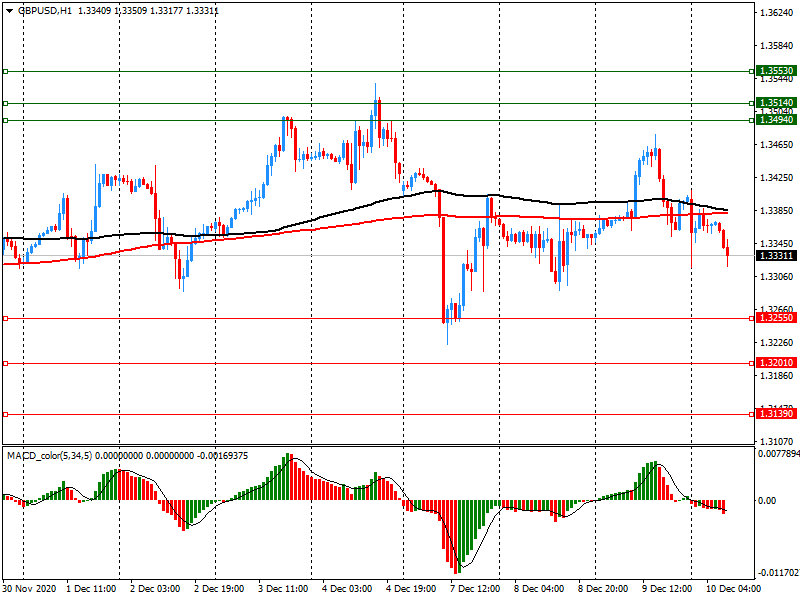Grab left handle of the 1.35530 line

click(x=5, y=71)
